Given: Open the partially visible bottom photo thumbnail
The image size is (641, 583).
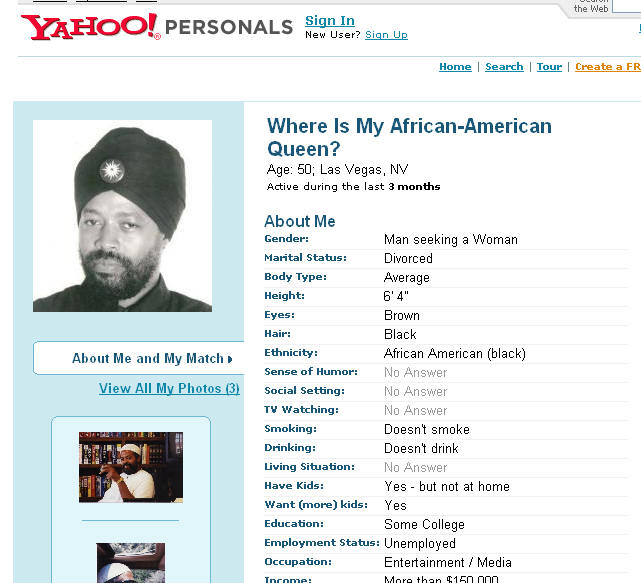Looking at the screenshot, I should click(x=131, y=563).
